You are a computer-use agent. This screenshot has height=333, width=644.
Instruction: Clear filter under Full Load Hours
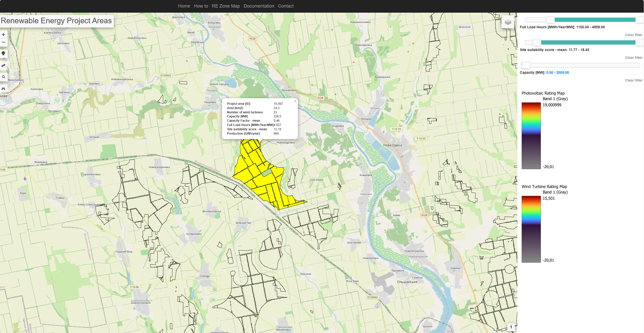click(633, 35)
